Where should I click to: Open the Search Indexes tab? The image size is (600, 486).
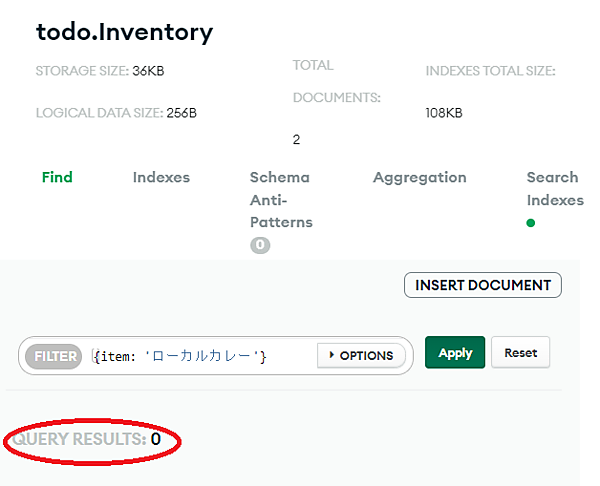pos(554,188)
